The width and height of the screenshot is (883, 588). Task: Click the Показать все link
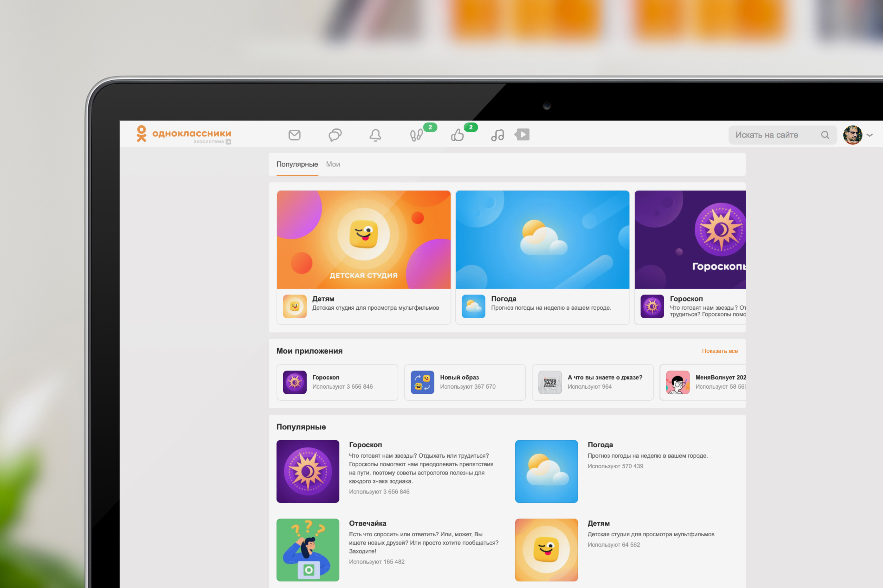[720, 351]
